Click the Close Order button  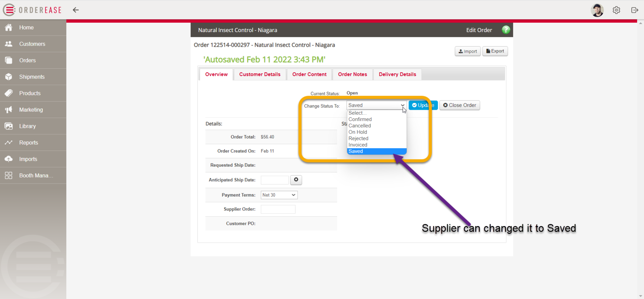tap(460, 105)
